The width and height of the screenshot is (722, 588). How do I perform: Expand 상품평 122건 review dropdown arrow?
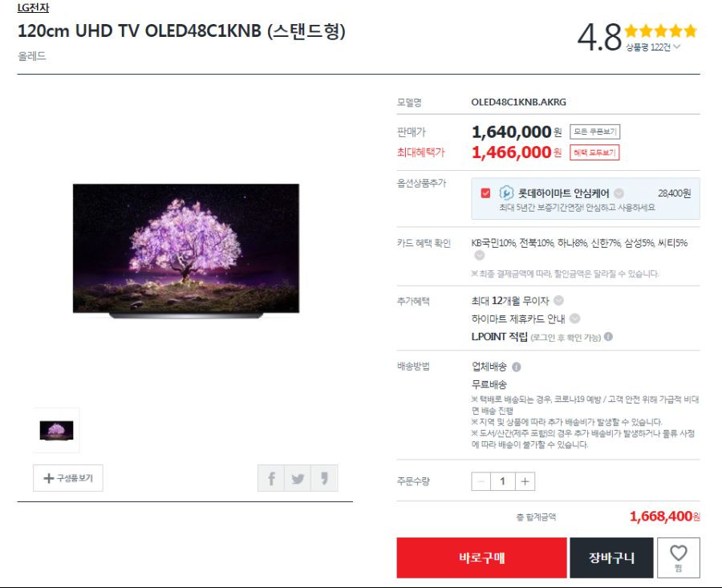(677, 47)
